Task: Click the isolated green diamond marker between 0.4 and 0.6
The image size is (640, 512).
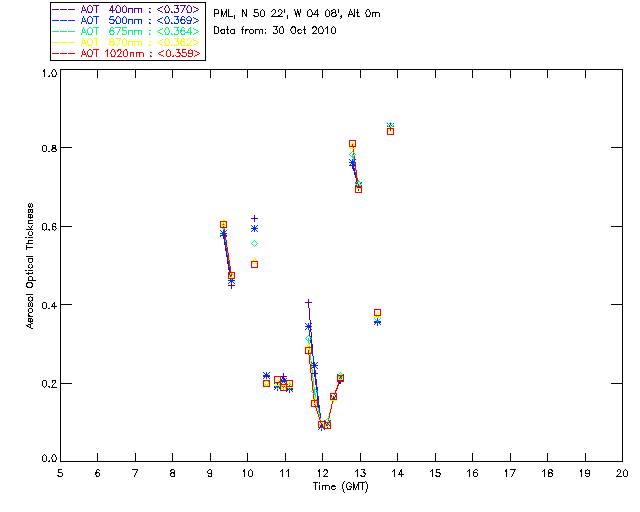Action: pos(254,243)
